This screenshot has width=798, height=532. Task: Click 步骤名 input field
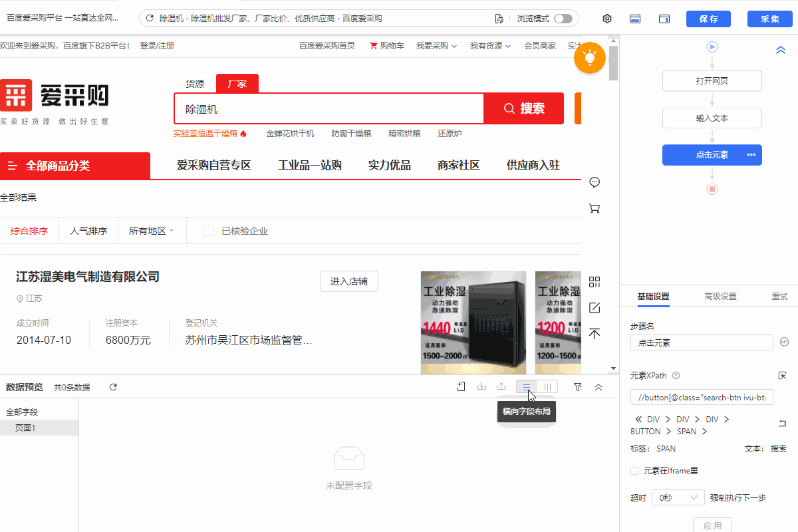tap(702, 342)
